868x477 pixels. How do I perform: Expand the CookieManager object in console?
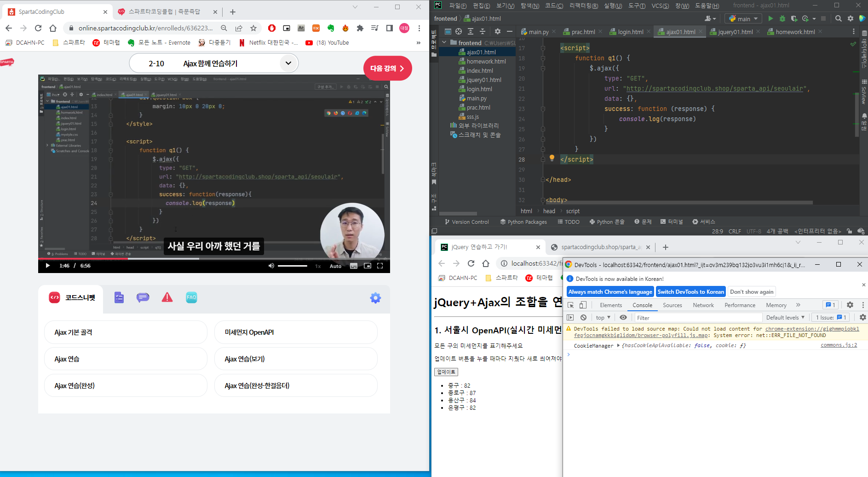tap(618, 345)
